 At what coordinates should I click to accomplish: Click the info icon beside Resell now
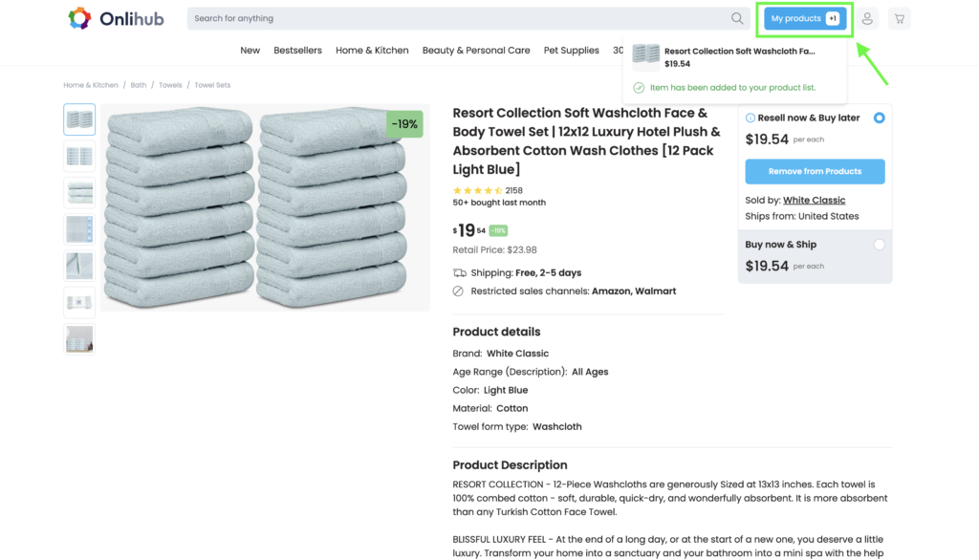point(751,118)
